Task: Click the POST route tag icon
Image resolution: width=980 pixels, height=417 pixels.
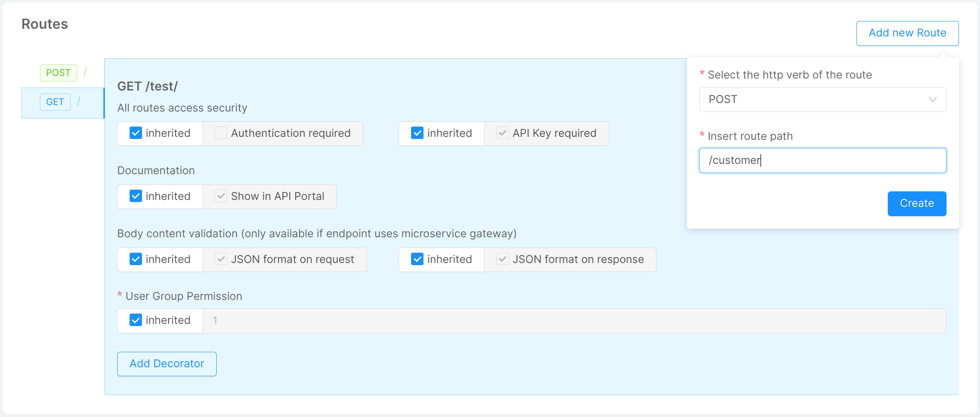Action: pyautogui.click(x=58, y=73)
